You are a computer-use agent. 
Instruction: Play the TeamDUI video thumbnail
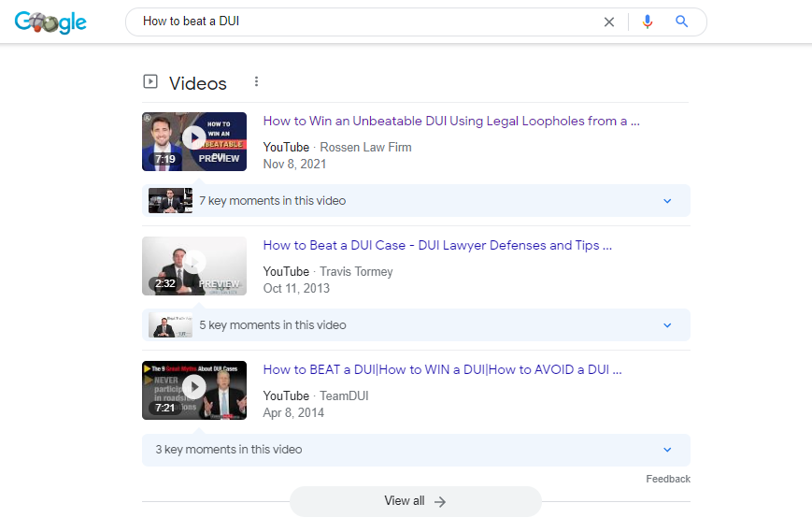(x=194, y=390)
